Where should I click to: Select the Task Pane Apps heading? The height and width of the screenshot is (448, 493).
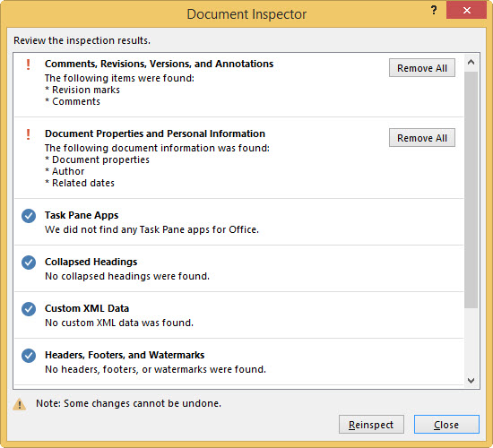pyautogui.click(x=82, y=215)
